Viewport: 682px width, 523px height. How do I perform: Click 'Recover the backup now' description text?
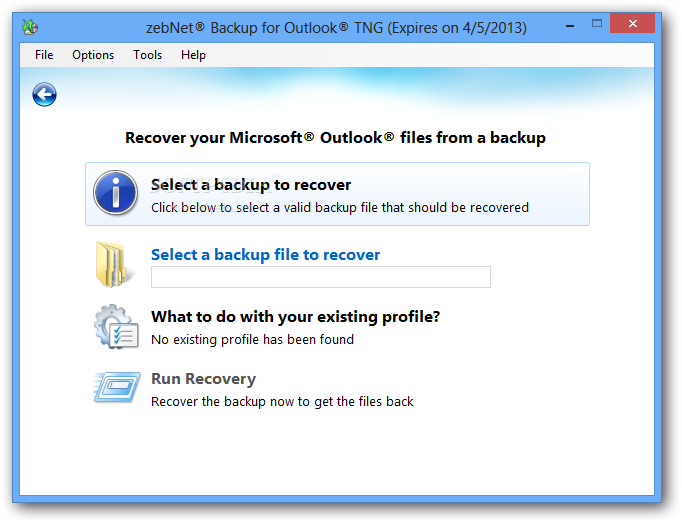click(282, 402)
